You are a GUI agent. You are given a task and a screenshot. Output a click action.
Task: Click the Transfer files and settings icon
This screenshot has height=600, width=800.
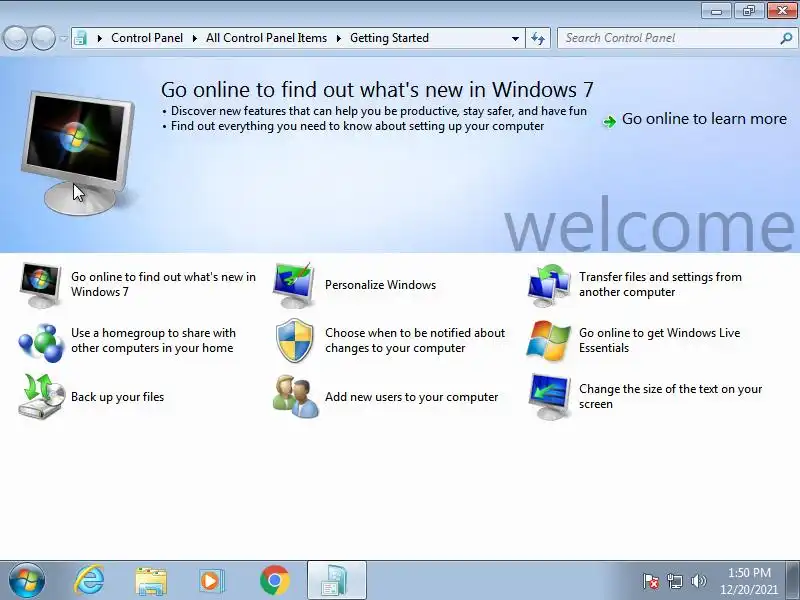coord(548,285)
